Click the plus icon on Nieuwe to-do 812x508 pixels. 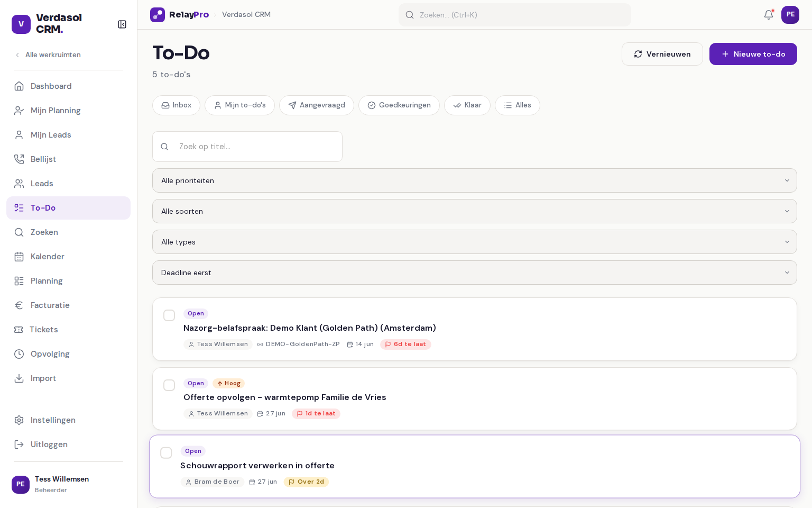click(725, 54)
